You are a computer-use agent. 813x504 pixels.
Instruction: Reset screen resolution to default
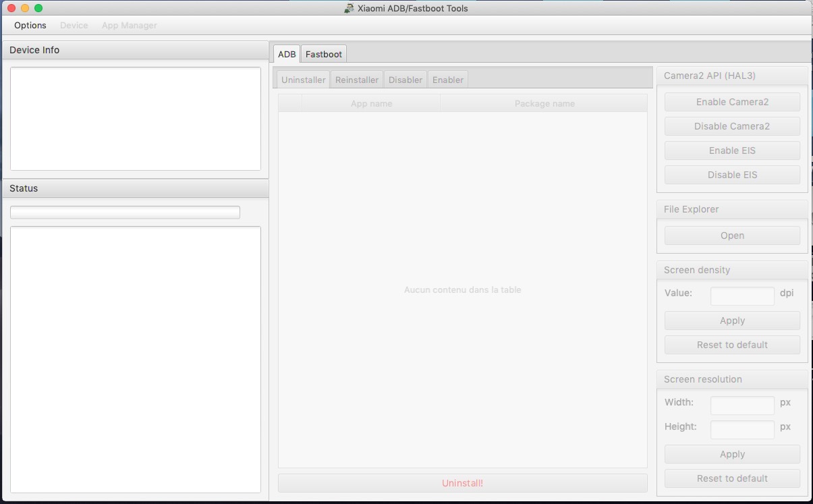pos(732,478)
